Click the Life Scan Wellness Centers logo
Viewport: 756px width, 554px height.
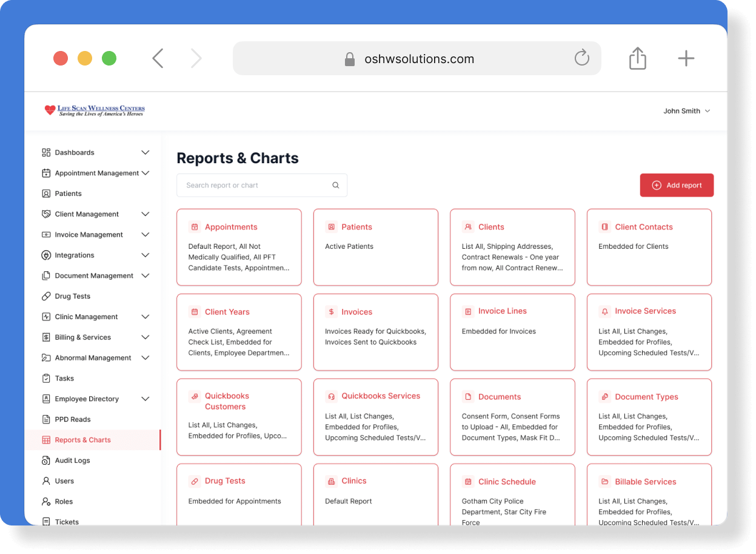95,110
